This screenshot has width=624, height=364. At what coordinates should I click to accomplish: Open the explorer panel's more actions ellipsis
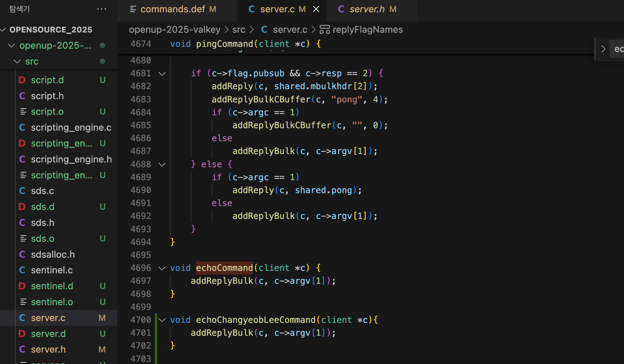(x=101, y=9)
